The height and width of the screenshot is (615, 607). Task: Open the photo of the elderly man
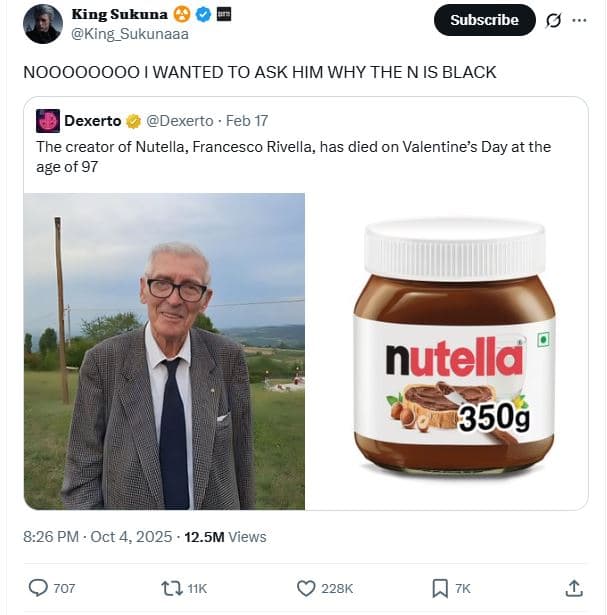tap(165, 351)
